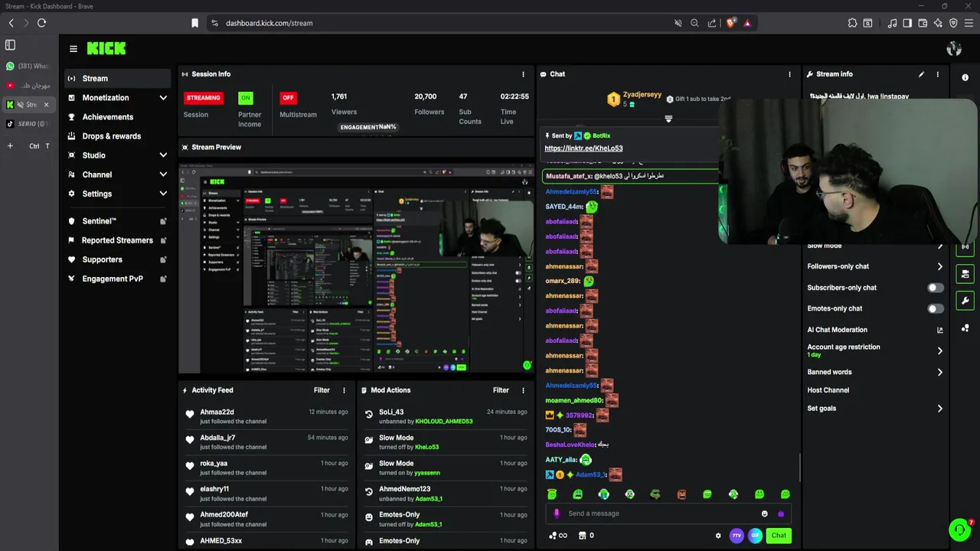
Task: Toggle Partner Income ON indicator
Action: tap(245, 98)
